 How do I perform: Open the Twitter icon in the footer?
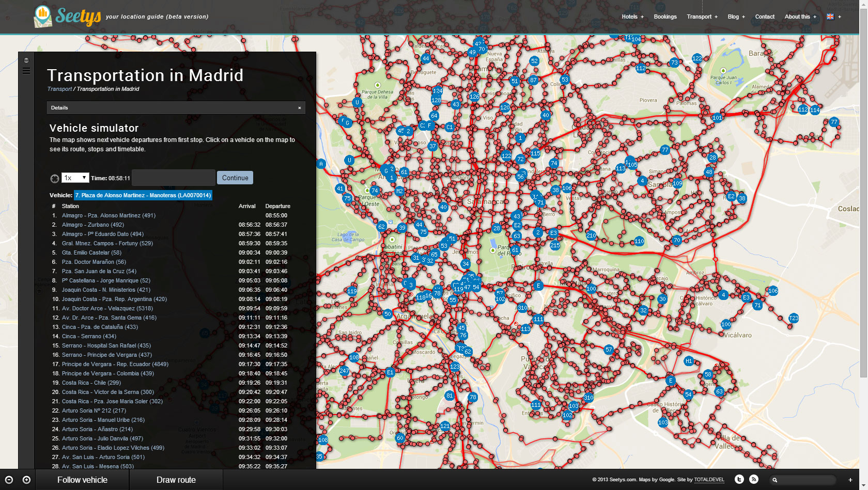click(739, 479)
